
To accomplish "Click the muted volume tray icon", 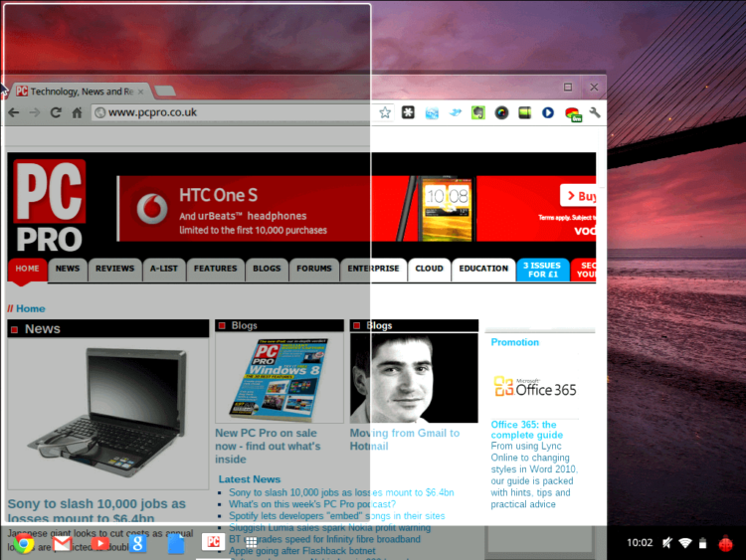I will tap(667, 543).
